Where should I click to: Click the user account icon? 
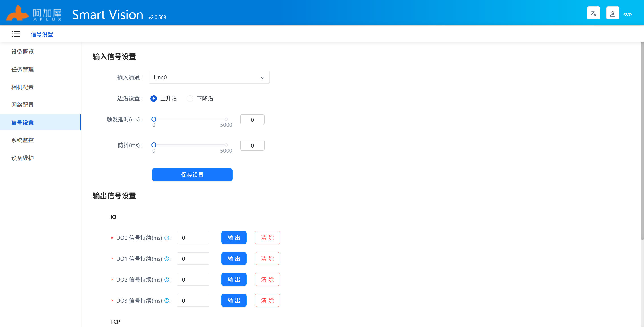pos(612,13)
